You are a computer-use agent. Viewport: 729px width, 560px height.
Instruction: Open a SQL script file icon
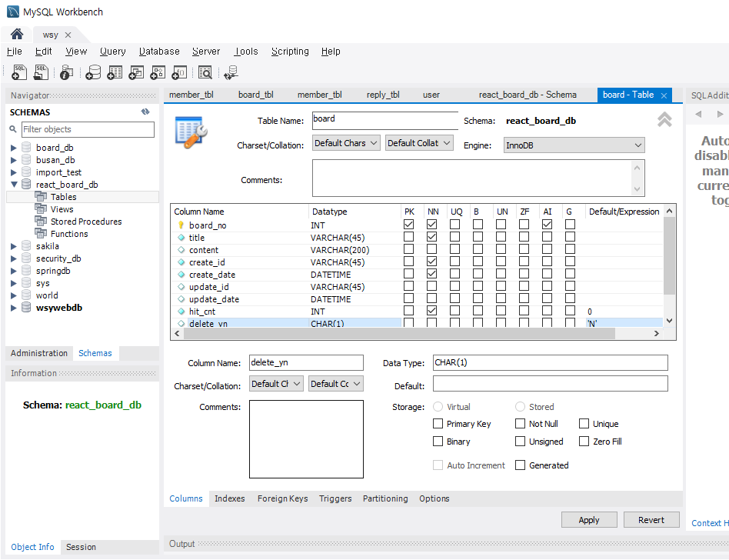tap(41, 72)
